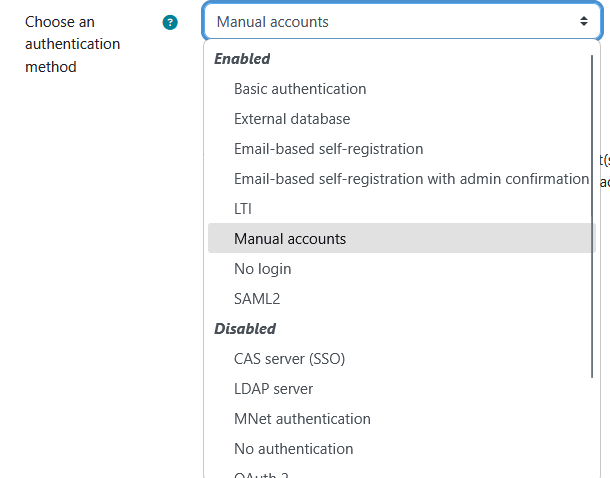Image resolution: width=610 pixels, height=478 pixels.
Task: Click the up-down arrows on the select box
Action: click(583, 21)
